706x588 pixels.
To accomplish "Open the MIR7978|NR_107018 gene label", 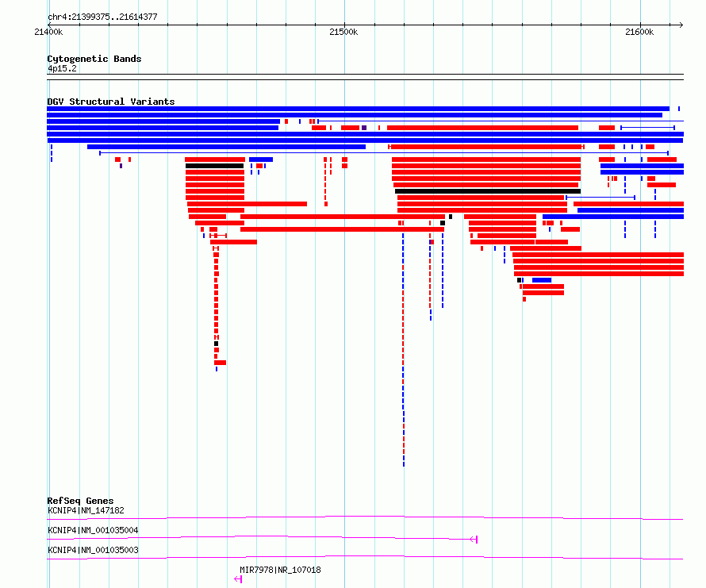I will tap(280, 570).
